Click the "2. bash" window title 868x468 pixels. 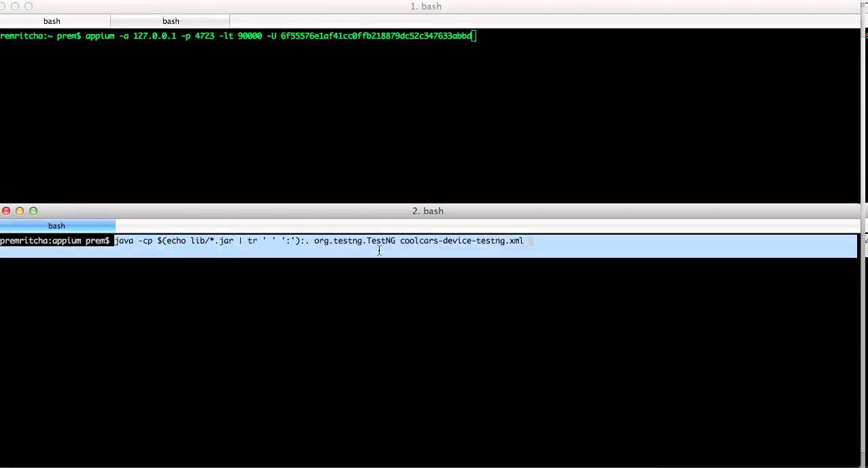click(428, 211)
